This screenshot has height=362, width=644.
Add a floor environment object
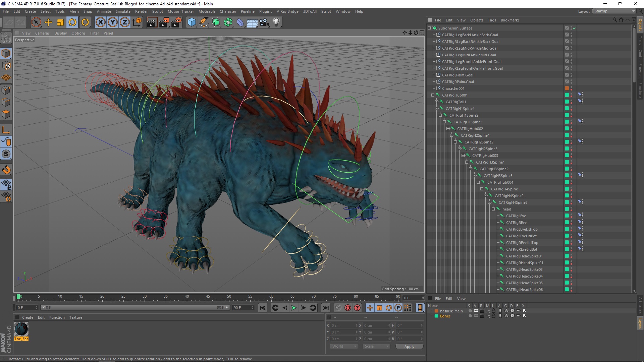pyautogui.click(x=252, y=22)
